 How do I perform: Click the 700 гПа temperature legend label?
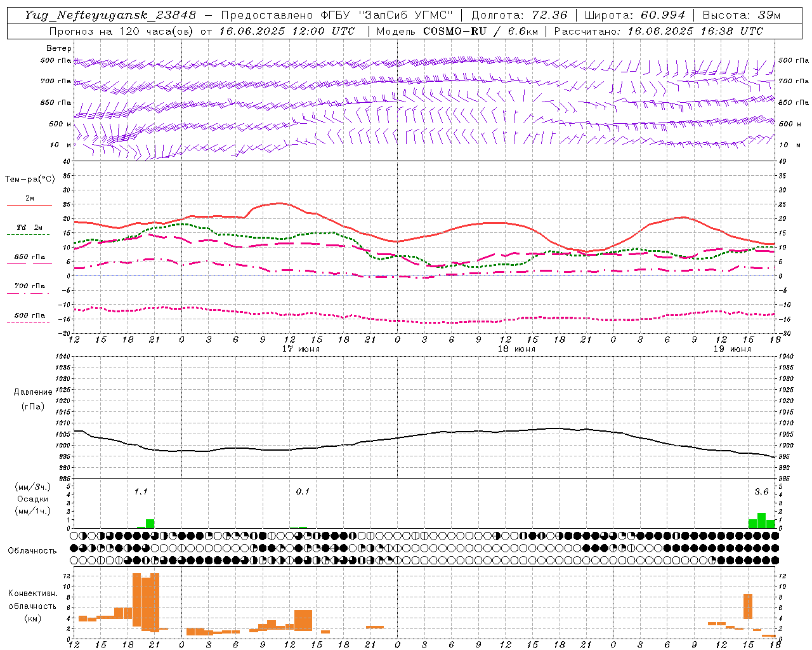coord(30,286)
